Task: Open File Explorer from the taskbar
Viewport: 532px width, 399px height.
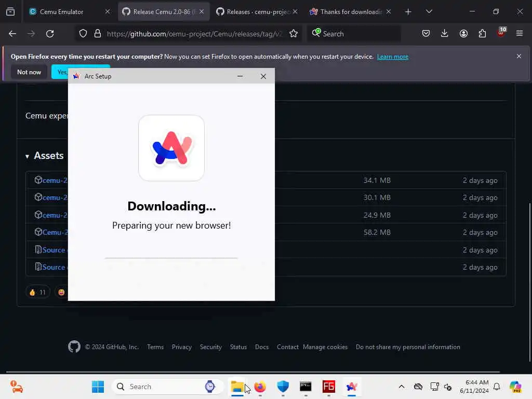Action: click(237, 387)
